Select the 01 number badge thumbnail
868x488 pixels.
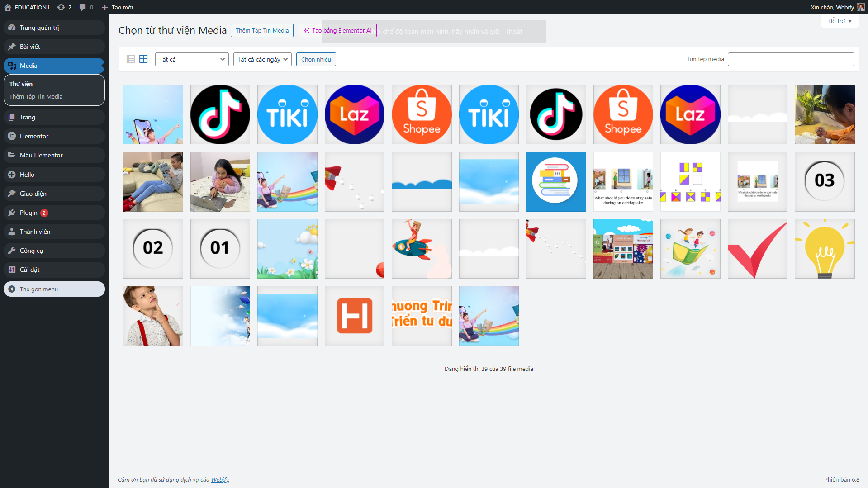pyautogui.click(x=220, y=249)
